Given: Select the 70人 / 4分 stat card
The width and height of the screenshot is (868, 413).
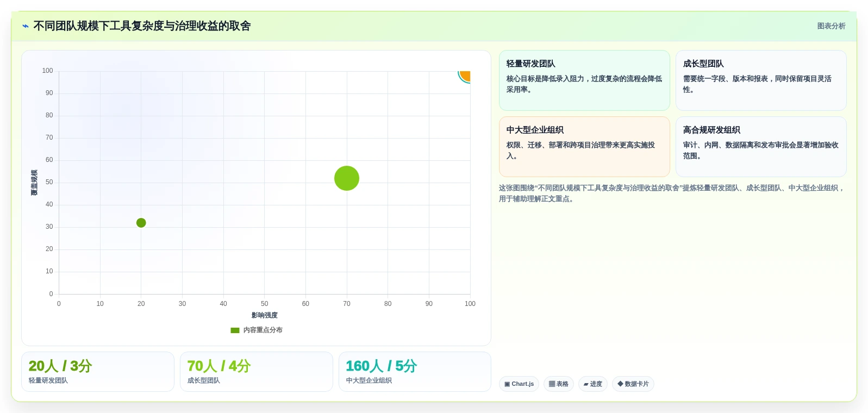Looking at the screenshot, I should (257, 372).
